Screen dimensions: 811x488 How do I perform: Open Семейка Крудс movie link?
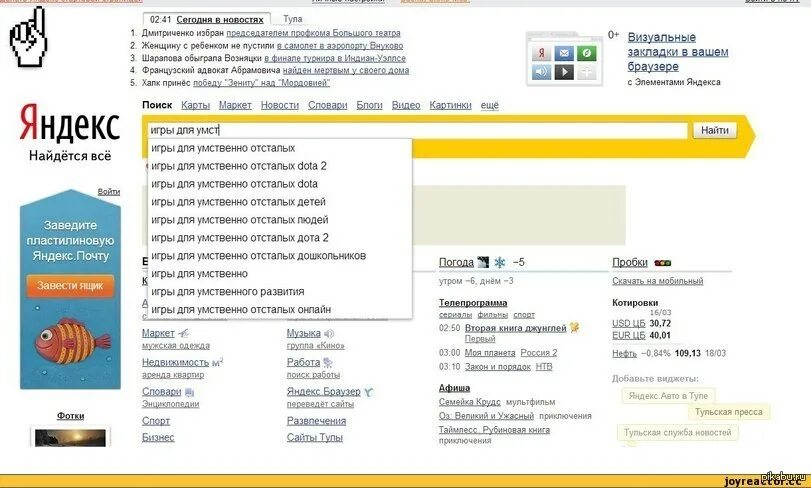click(470, 402)
